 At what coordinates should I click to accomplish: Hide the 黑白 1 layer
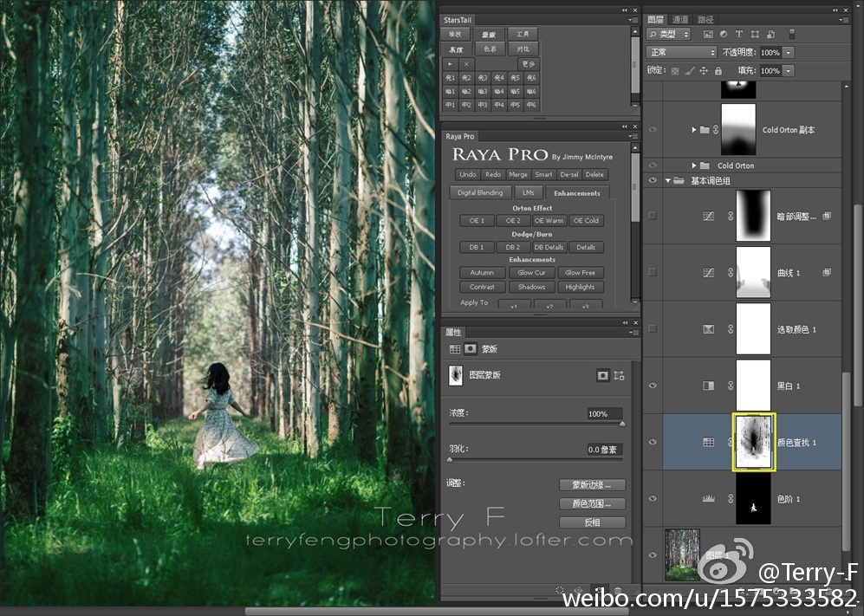coord(653,386)
